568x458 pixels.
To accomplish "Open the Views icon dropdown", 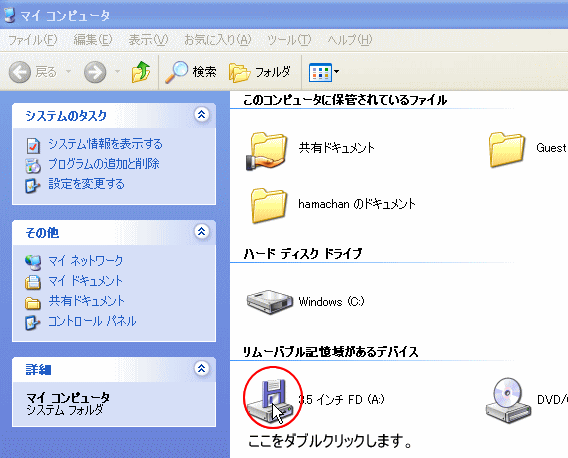I will [x=324, y=72].
